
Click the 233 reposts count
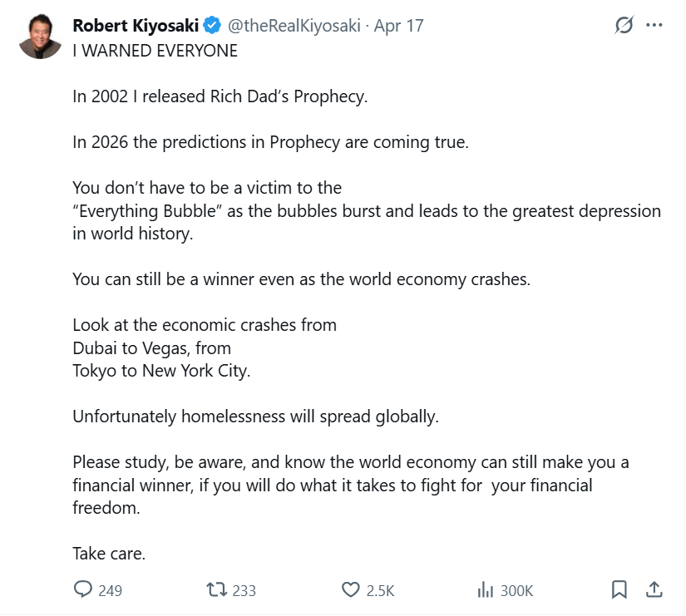pos(244,591)
